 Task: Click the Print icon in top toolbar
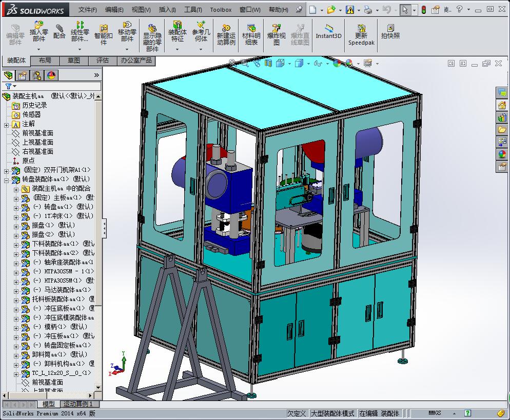point(368,10)
